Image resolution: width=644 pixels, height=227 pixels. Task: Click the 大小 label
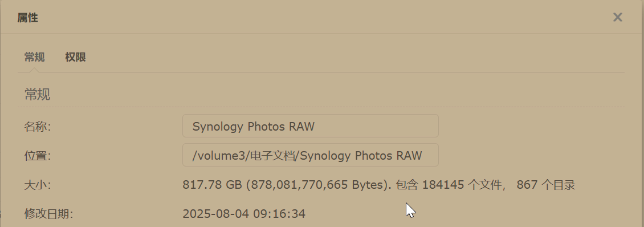38,185
